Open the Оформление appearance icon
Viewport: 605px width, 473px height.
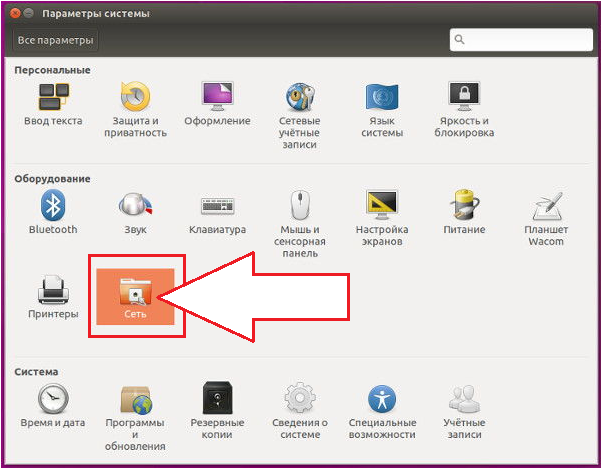click(217, 96)
